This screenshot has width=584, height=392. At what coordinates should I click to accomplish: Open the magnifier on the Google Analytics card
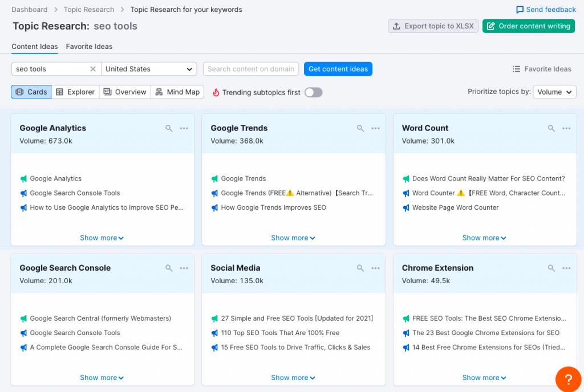point(169,128)
